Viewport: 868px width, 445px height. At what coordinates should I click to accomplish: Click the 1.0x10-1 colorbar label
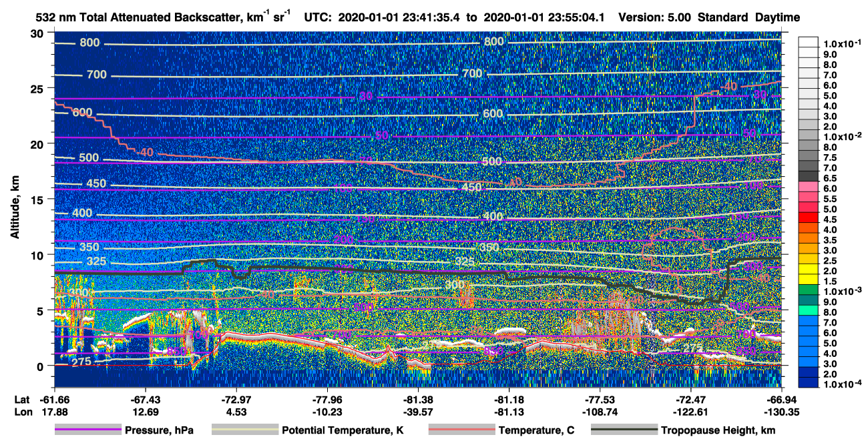843,43
